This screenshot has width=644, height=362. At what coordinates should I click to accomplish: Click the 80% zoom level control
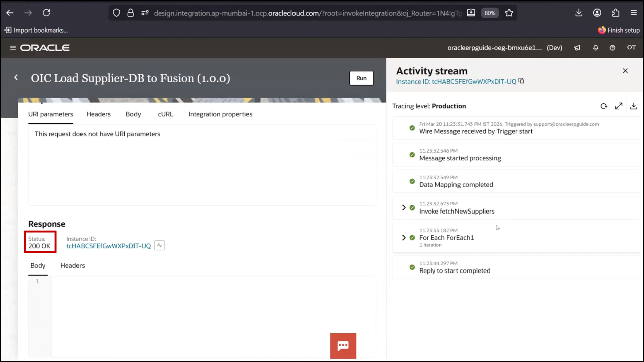490,13
